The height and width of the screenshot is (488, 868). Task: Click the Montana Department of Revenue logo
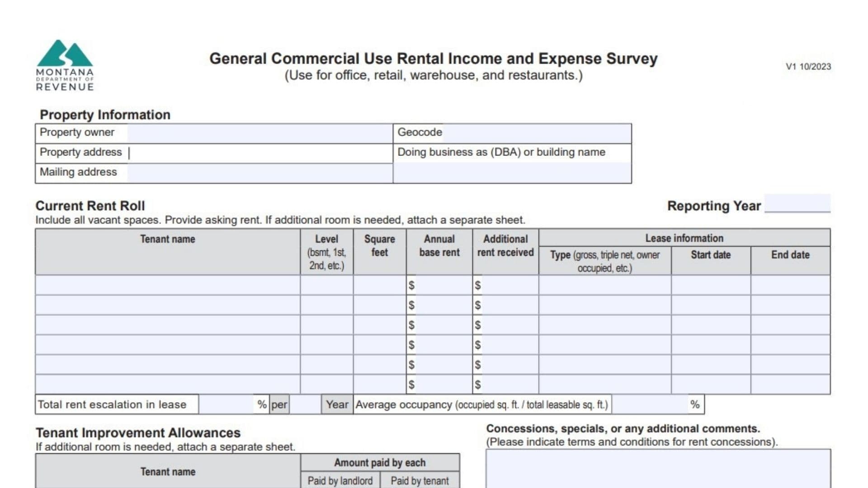click(66, 66)
